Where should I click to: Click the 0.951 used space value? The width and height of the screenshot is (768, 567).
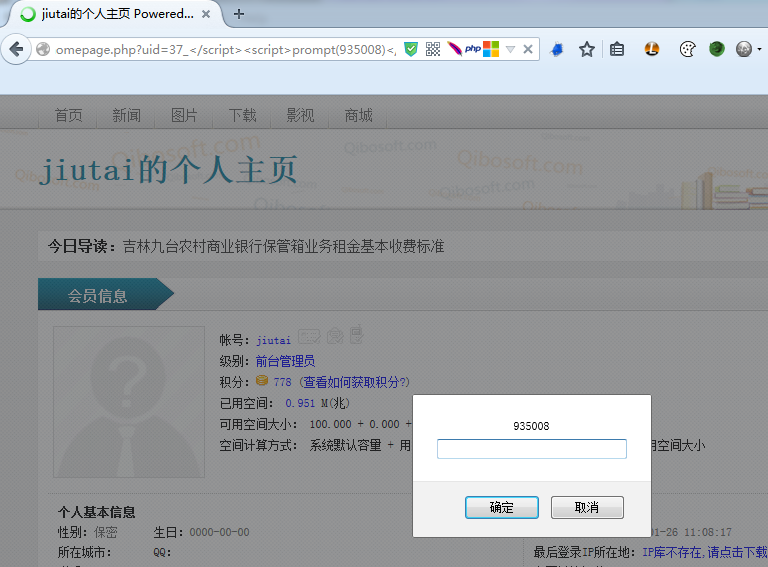pos(300,403)
